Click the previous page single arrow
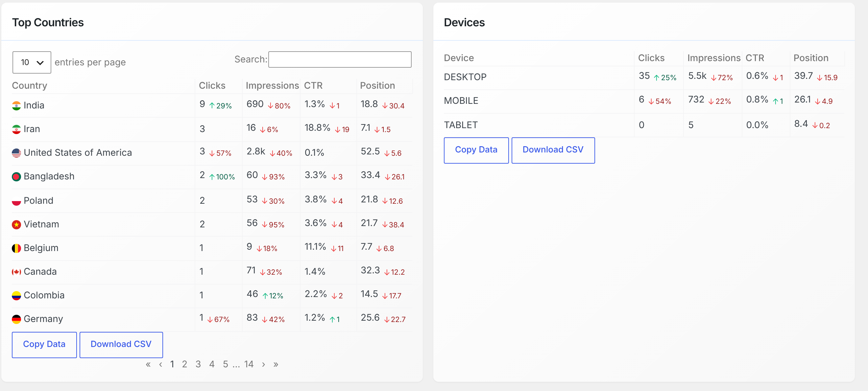 161,364
